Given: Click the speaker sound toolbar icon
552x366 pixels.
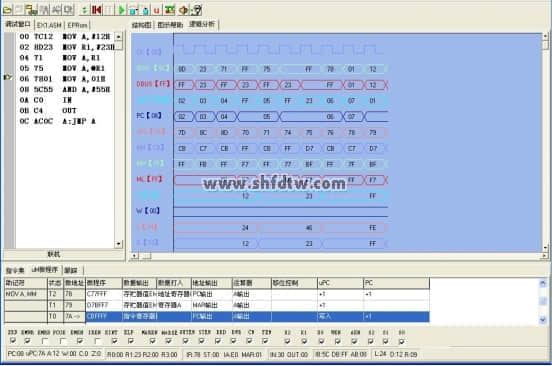Looking at the screenshot, I should (x=183, y=10).
